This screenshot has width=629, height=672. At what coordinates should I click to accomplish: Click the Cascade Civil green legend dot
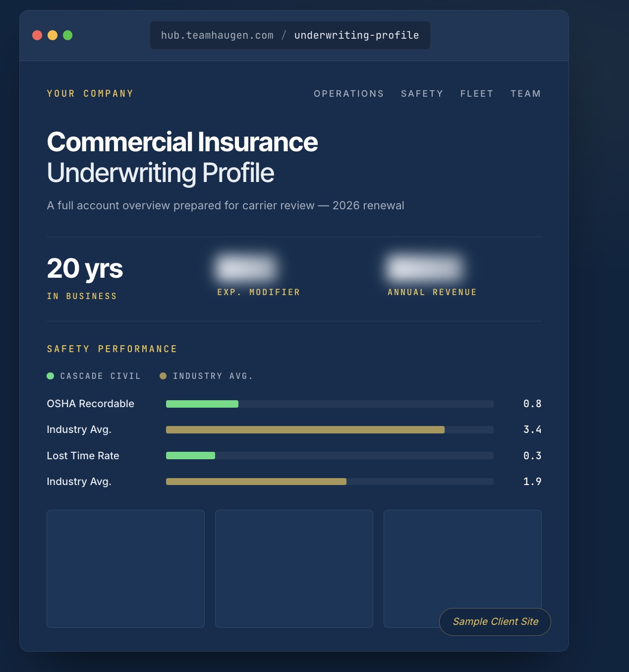pos(50,376)
